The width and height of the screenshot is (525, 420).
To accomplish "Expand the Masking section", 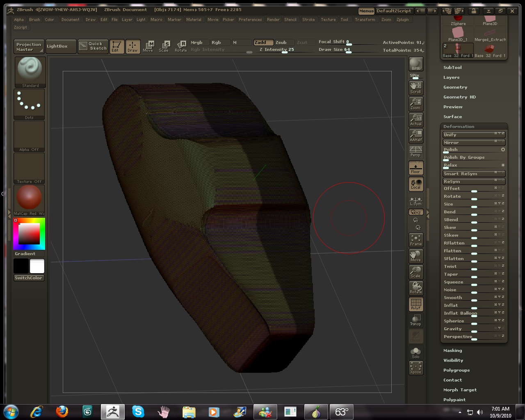I will point(452,350).
